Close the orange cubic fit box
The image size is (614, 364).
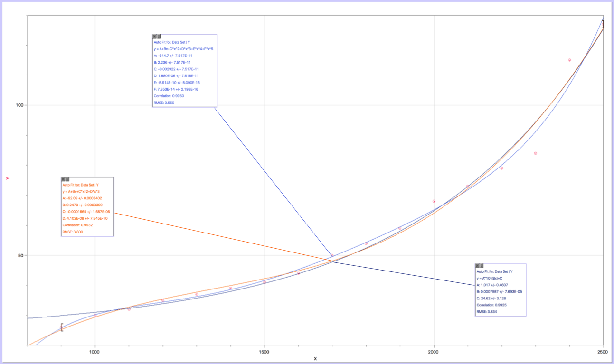click(x=63, y=179)
